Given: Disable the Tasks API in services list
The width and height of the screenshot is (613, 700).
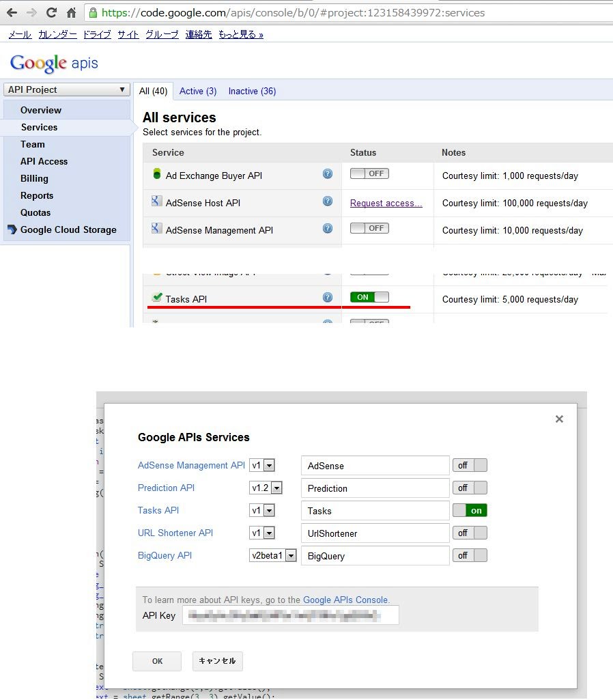Looking at the screenshot, I should click(x=369, y=297).
